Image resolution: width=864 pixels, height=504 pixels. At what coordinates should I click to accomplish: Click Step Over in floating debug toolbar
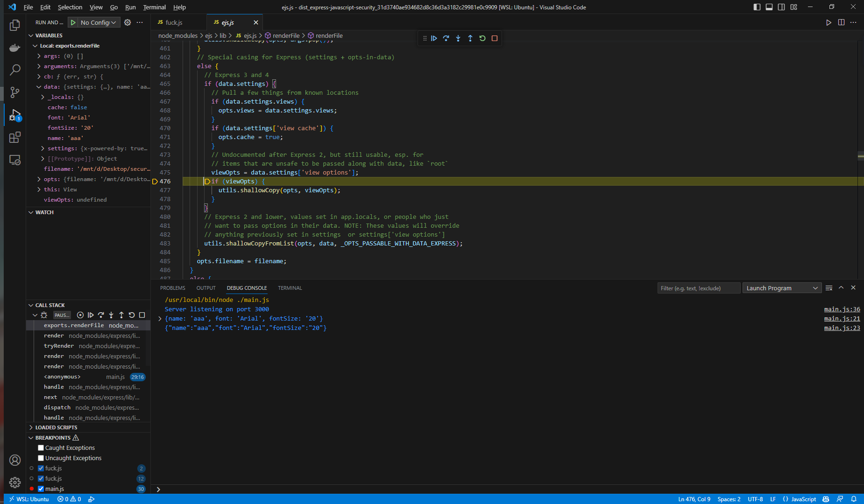(x=446, y=38)
